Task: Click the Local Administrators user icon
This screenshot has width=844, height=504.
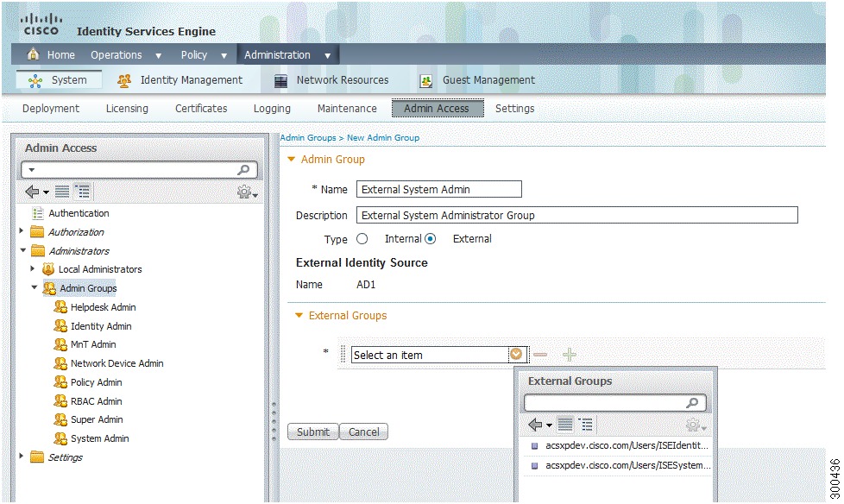Action: click(x=48, y=269)
